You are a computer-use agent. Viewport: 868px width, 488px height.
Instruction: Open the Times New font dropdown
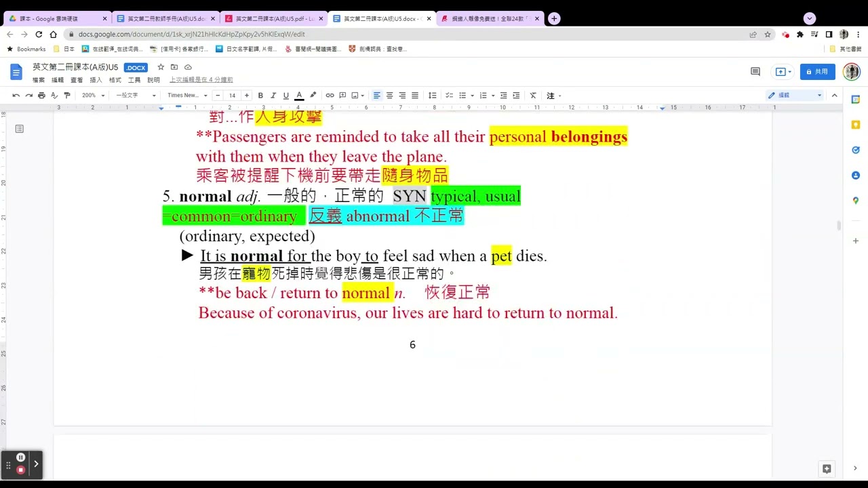coord(188,96)
